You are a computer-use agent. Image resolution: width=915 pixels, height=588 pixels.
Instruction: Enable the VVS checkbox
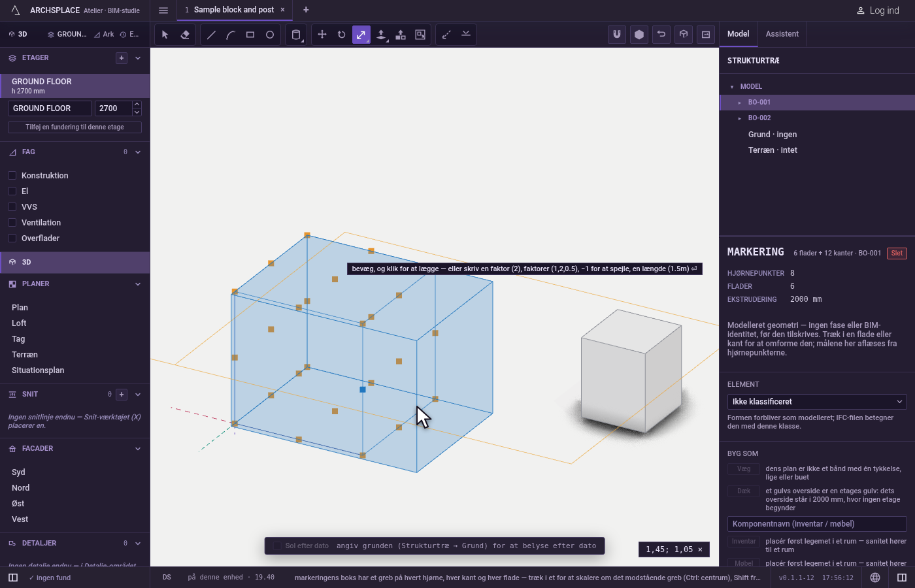[x=12, y=206]
